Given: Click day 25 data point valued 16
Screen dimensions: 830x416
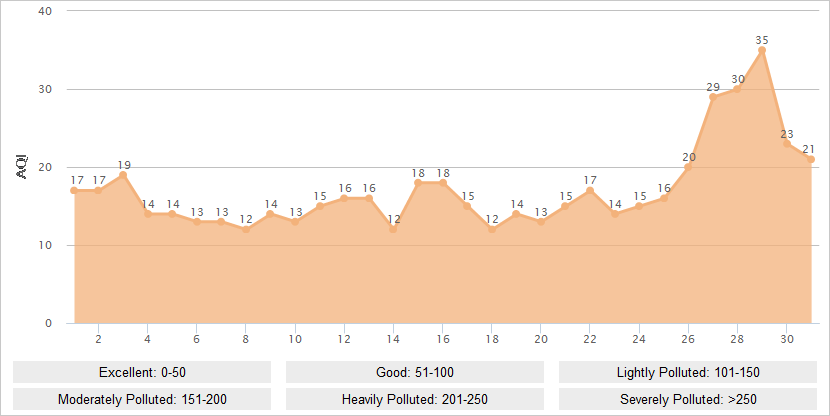Looking at the screenshot, I should [x=664, y=198].
